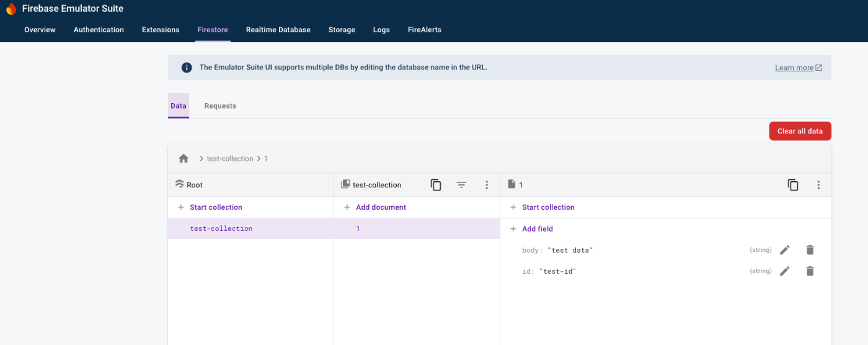Screen dimensions: 868x345
Task: Copy the document 1 path icon
Action: (x=793, y=185)
